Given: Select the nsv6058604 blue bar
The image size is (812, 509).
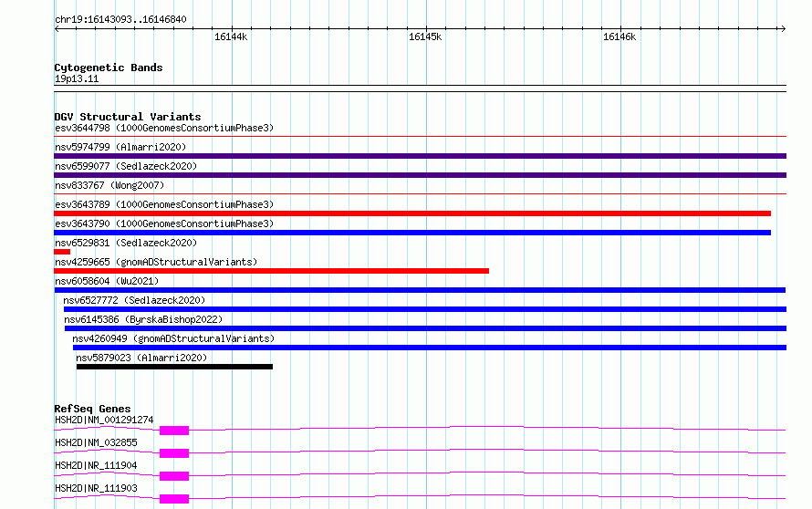Looking at the screenshot, I should 420,290.
